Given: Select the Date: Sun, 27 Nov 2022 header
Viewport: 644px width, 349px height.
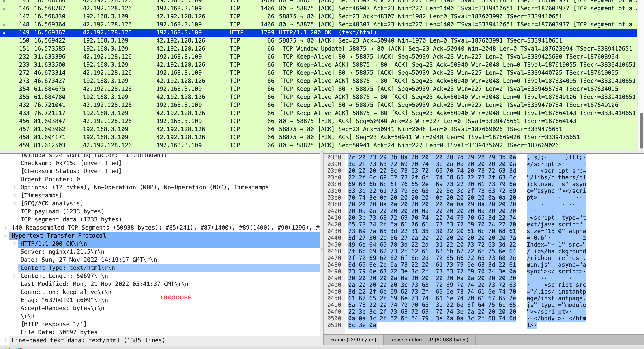Looking at the screenshot, I should coord(89,260).
